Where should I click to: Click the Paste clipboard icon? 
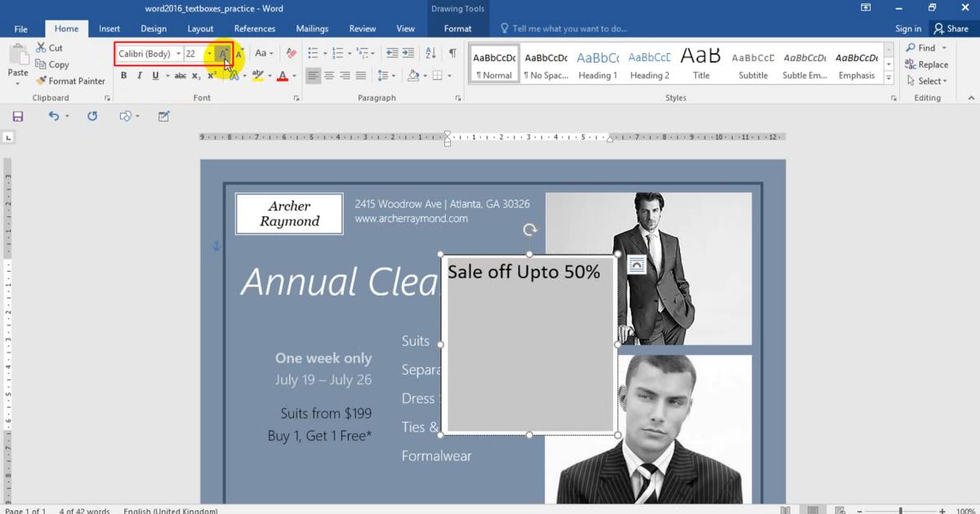pos(18,55)
